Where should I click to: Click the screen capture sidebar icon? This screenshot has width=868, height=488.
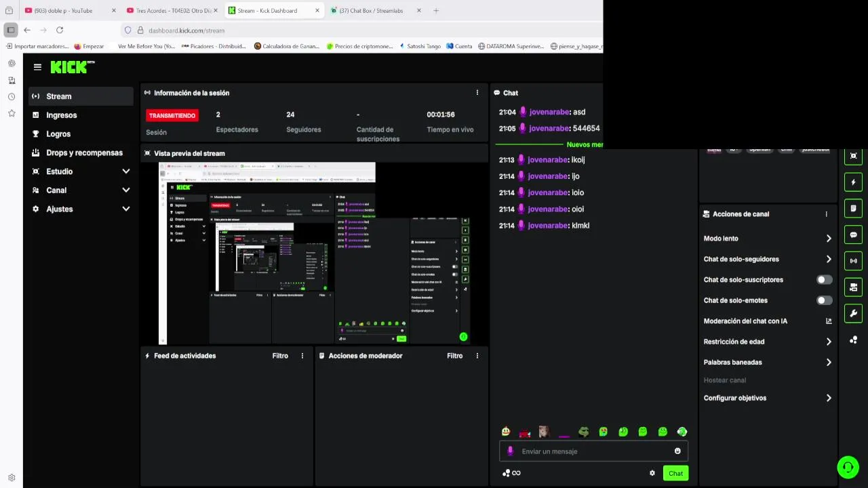point(854,156)
